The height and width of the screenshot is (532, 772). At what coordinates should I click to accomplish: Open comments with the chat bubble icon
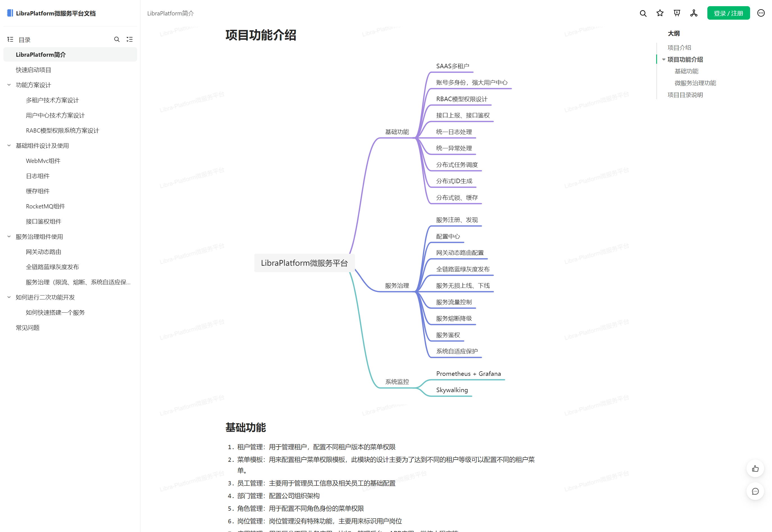[755, 491]
